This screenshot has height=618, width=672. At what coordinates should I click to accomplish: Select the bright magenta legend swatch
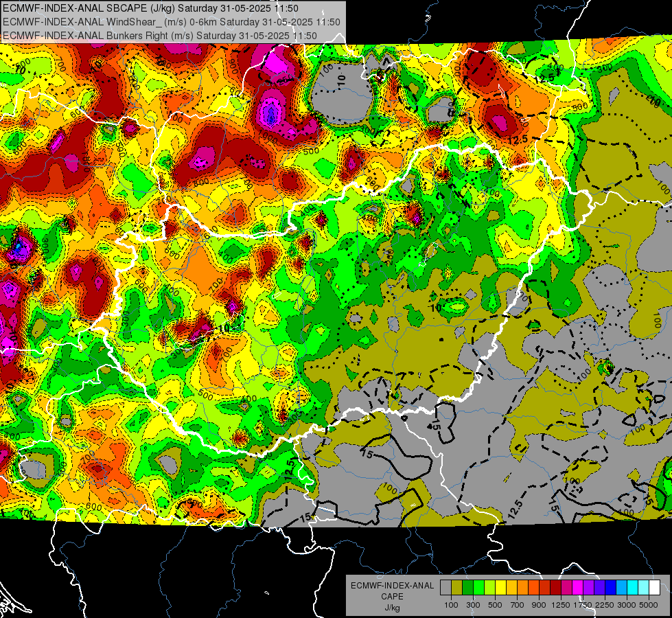point(578,588)
